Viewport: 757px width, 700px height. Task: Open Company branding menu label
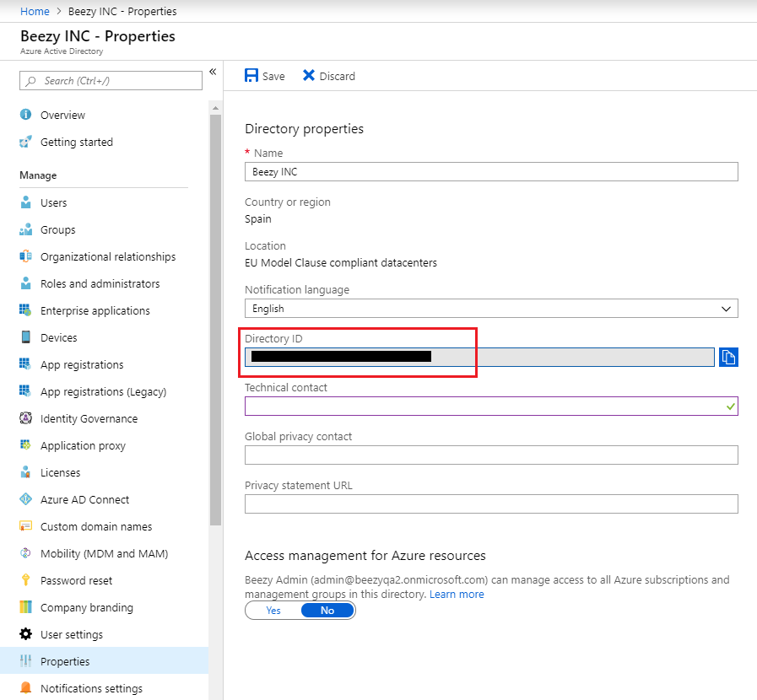click(87, 608)
